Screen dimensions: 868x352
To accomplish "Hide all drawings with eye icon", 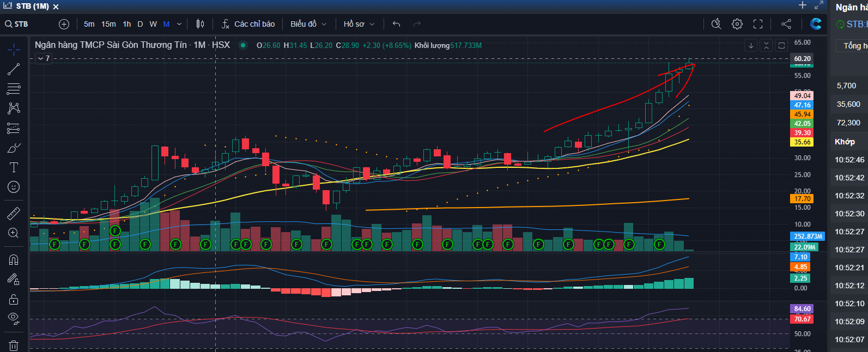I will (x=14, y=318).
